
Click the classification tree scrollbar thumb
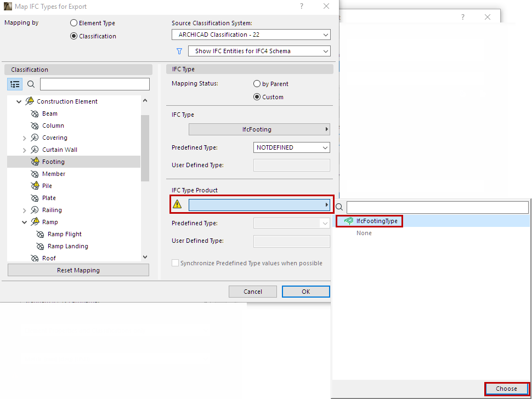145,148
